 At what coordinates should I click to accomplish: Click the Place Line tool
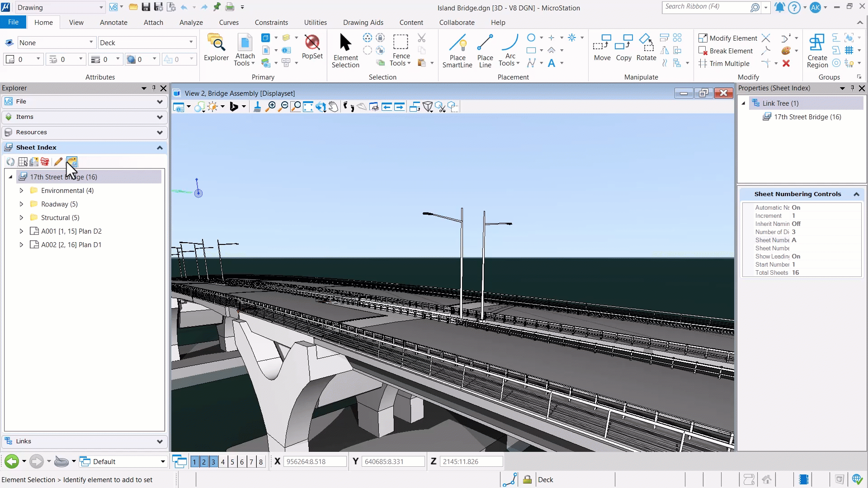coord(485,51)
